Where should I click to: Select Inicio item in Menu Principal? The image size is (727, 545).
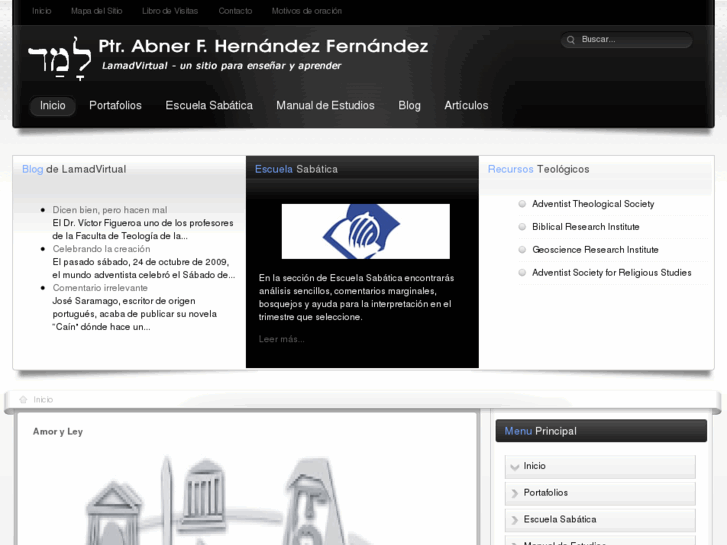(x=600, y=466)
